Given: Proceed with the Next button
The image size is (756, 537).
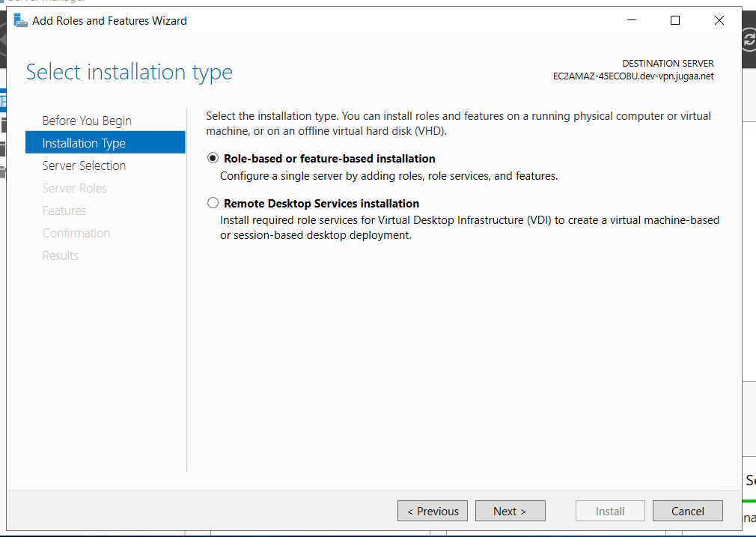Looking at the screenshot, I should click(x=510, y=511).
